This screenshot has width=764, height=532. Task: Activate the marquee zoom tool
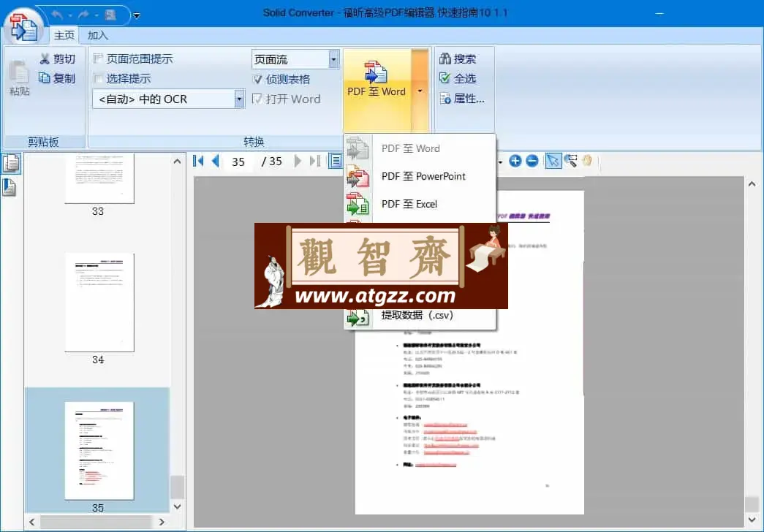(x=570, y=161)
